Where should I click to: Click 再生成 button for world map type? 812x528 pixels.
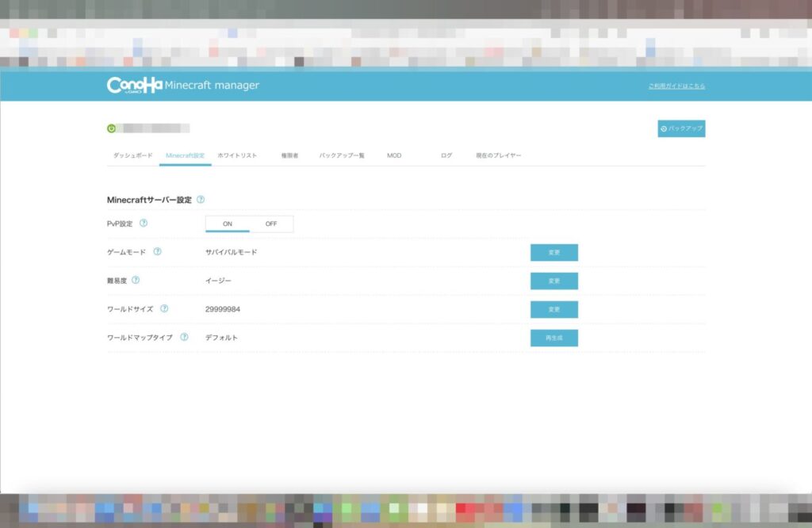click(553, 338)
